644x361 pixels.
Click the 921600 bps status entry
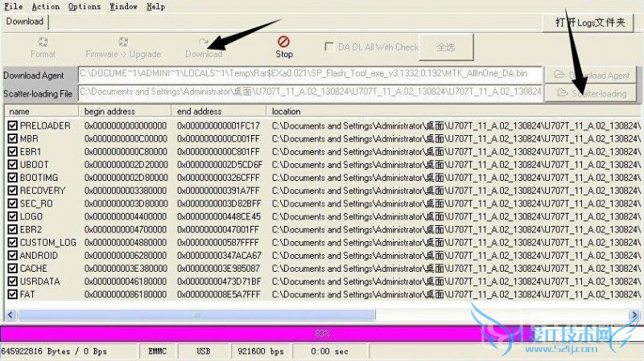261,351
